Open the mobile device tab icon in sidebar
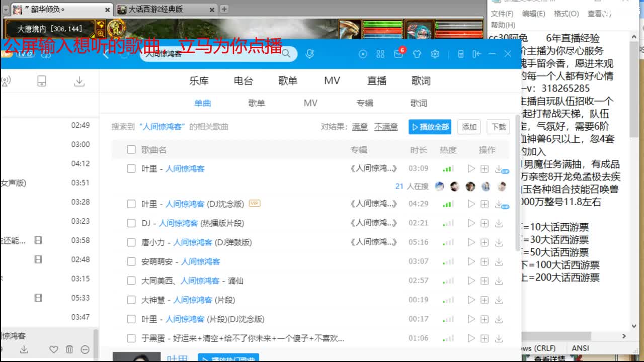This screenshot has height=362, width=644. (42, 81)
